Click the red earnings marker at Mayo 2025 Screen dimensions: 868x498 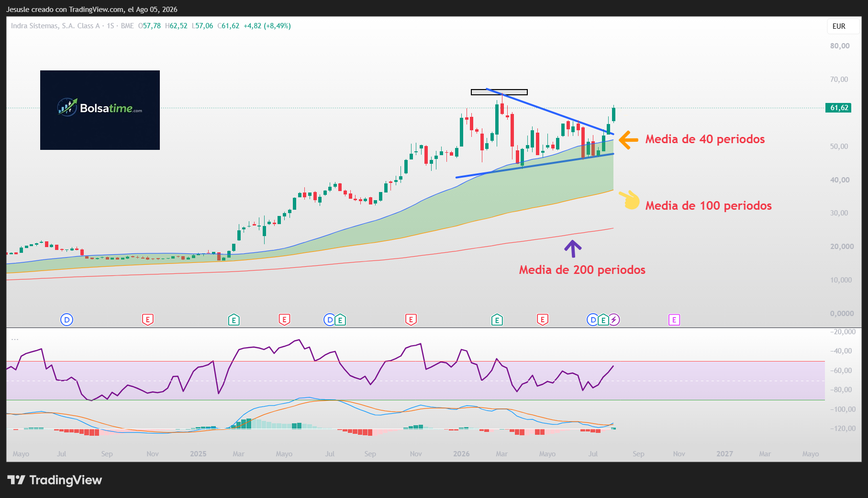tap(284, 320)
